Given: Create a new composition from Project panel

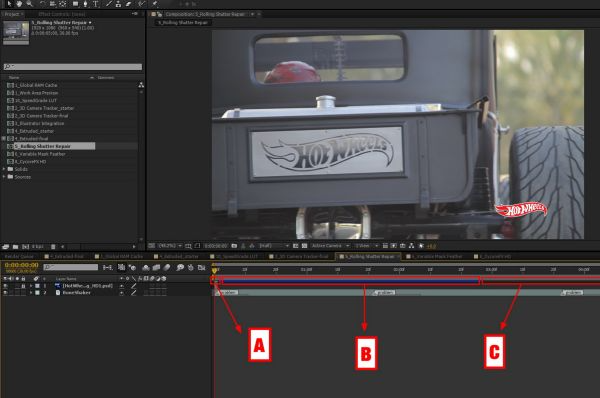Looking at the screenshot, I should (25, 247).
